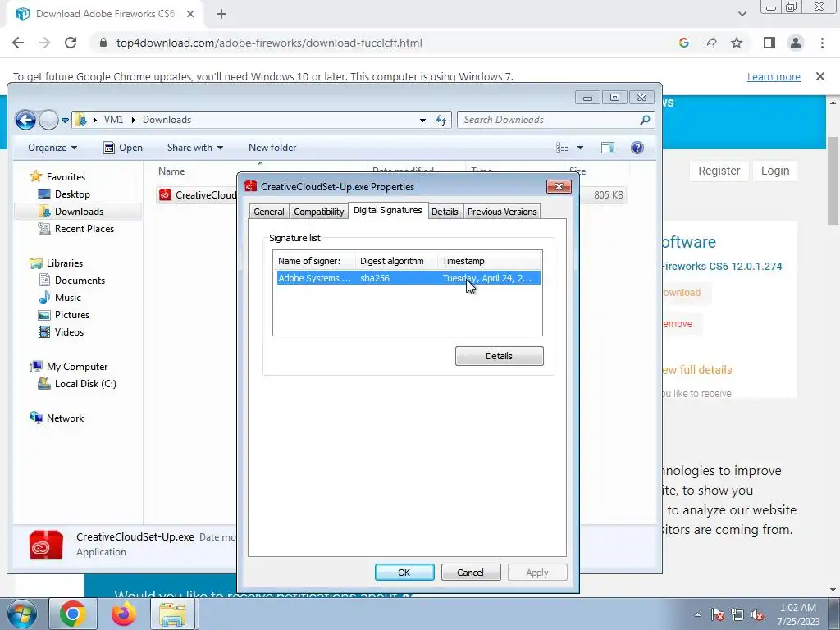Bookmark this page with the star icon
Screen dimensions: 840x630
tap(737, 43)
